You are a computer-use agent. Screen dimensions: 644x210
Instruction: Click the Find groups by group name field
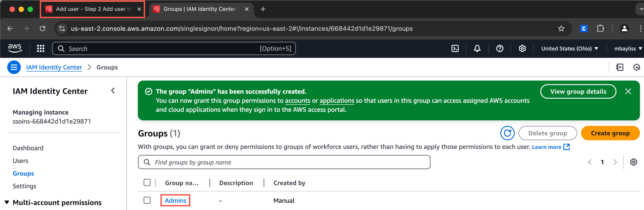click(x=284, y=162)
